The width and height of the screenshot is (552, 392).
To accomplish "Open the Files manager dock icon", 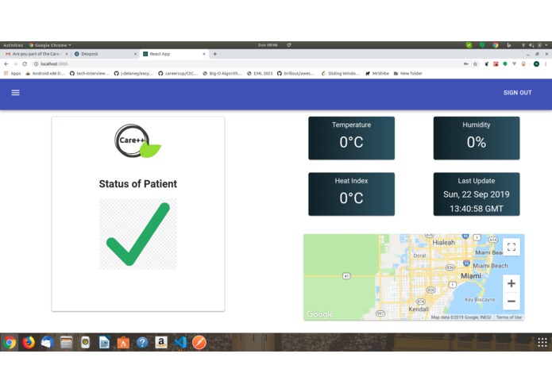I will pyautogui.click(x=66, y=342).
